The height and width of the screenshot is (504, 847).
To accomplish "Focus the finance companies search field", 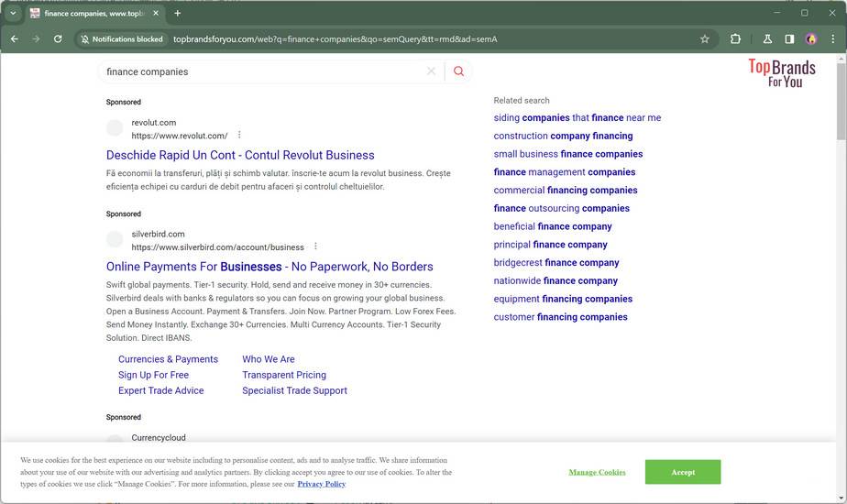I will [261, 71].
